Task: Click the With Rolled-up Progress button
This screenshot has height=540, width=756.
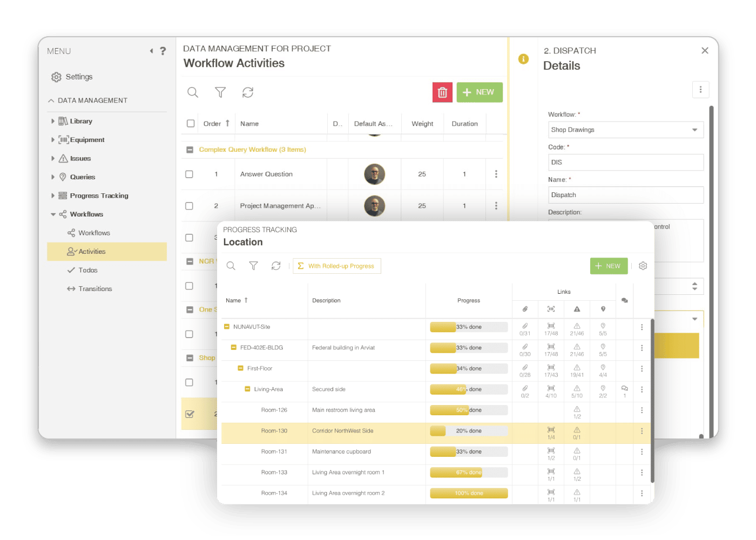Action: [337, 266]
